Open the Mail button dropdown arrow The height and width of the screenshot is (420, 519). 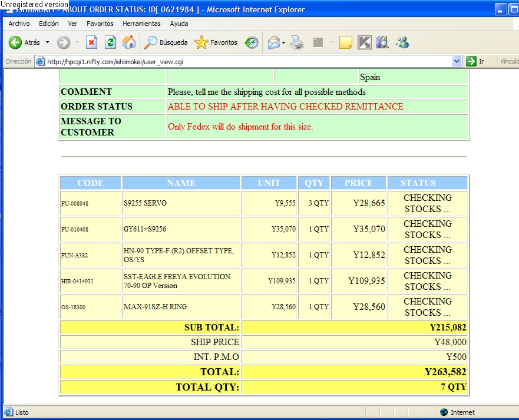[283, 42]
